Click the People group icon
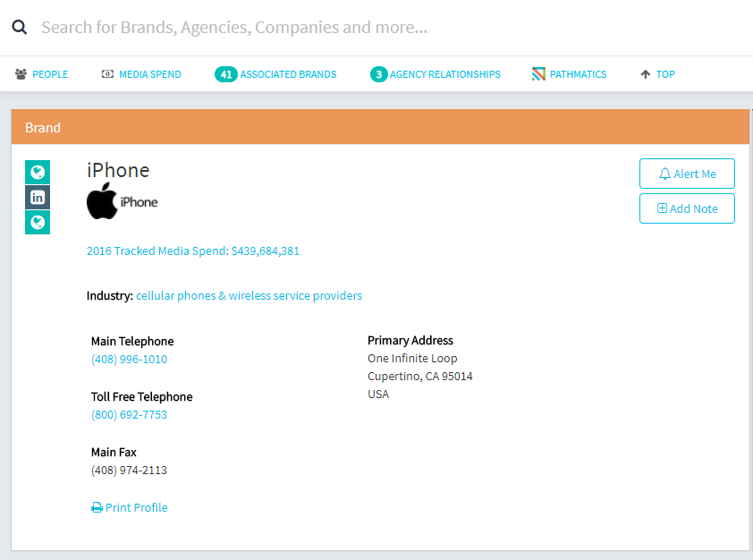This screenshot has width=753, height=560. pos(21,74)
